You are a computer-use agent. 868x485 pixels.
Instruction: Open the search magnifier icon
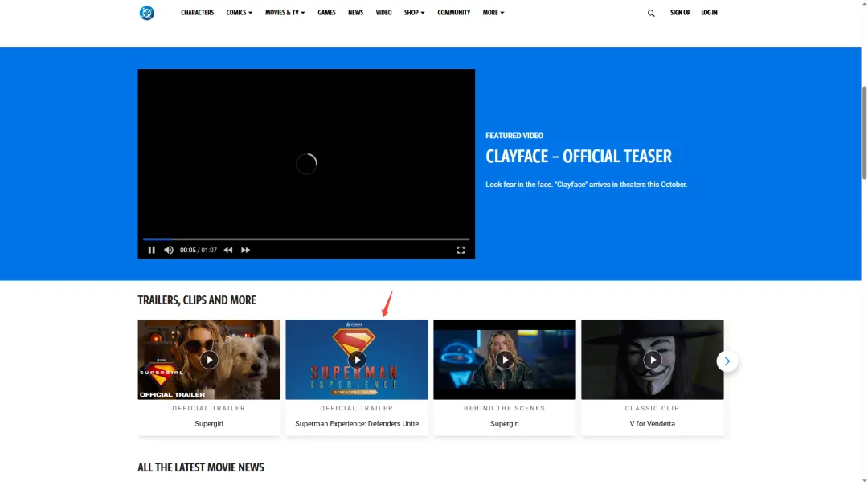coord(651,14)
